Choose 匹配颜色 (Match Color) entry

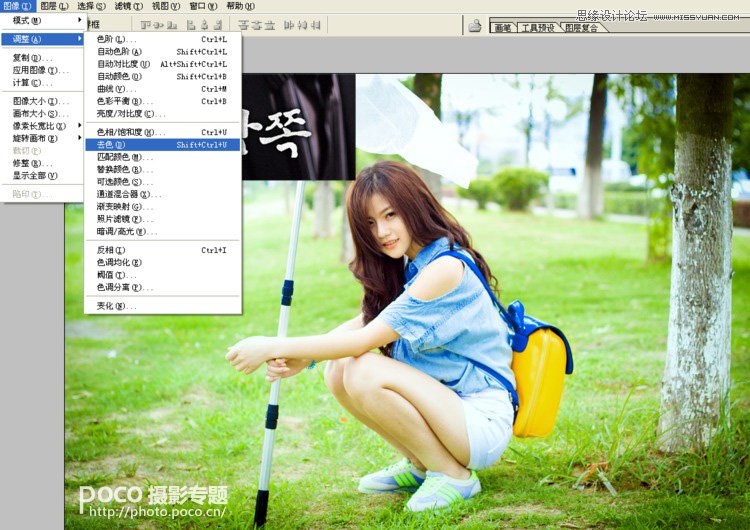tap(163, 157)
